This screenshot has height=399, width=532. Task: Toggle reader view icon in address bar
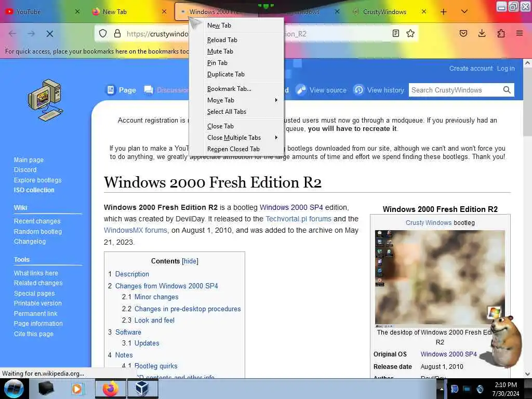[395, 33]
